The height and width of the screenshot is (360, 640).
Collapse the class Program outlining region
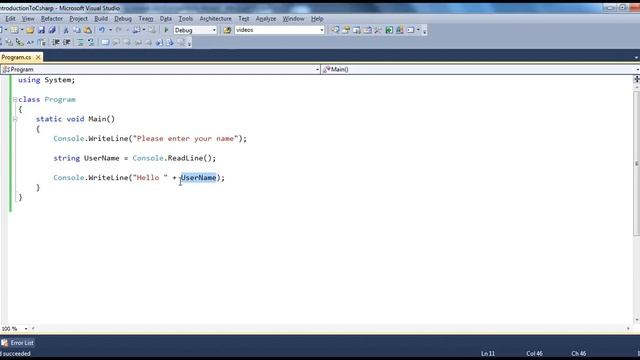point(15,99)
